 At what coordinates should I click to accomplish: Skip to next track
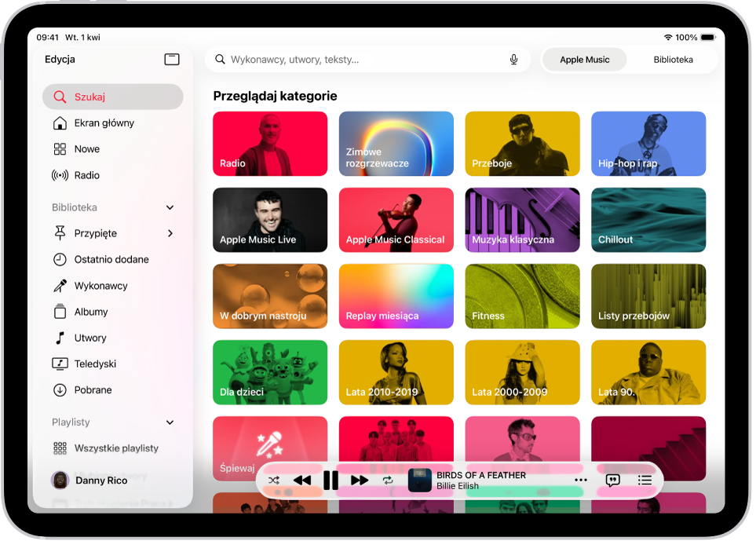[360, 481]
